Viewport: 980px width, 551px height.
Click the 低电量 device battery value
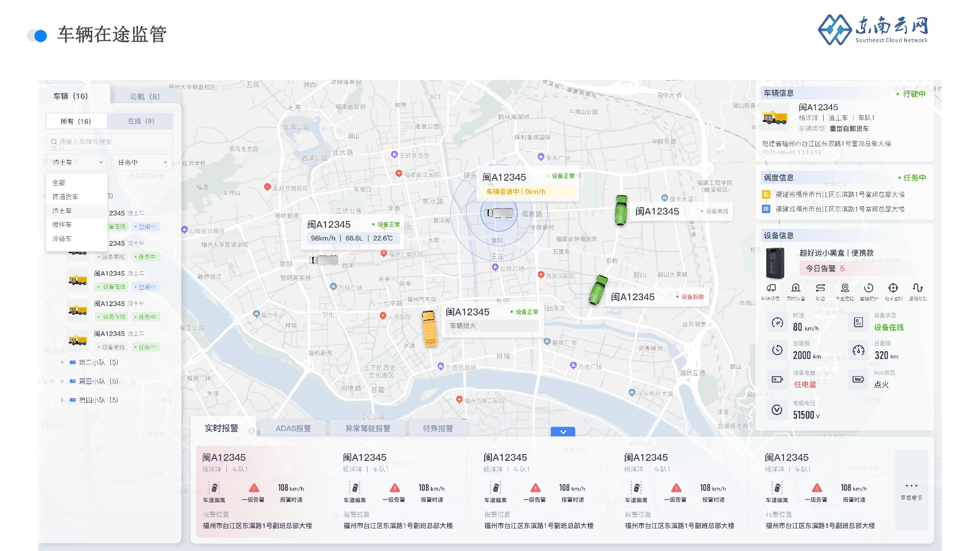coord(805,385)
